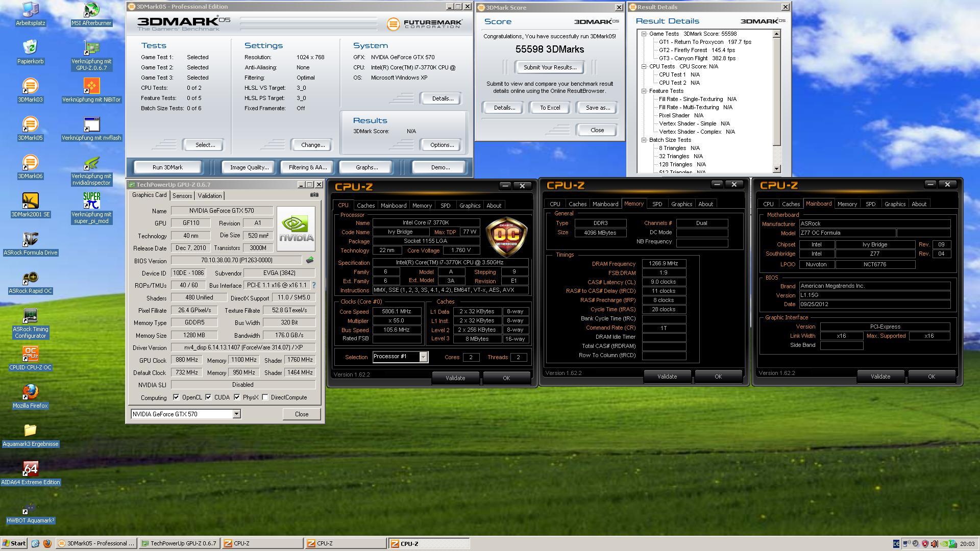
Task: Click Result Details scrollbar up arrow
Action: [777, 34]
